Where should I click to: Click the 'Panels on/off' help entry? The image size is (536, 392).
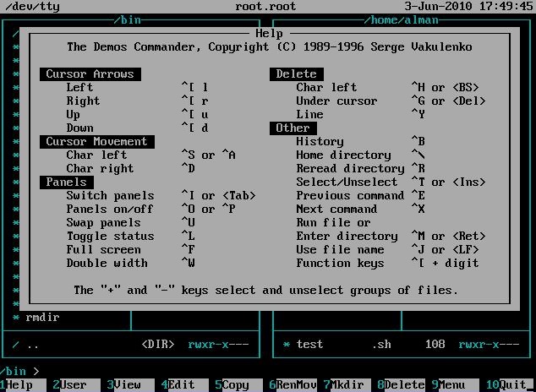click(110, 209)
